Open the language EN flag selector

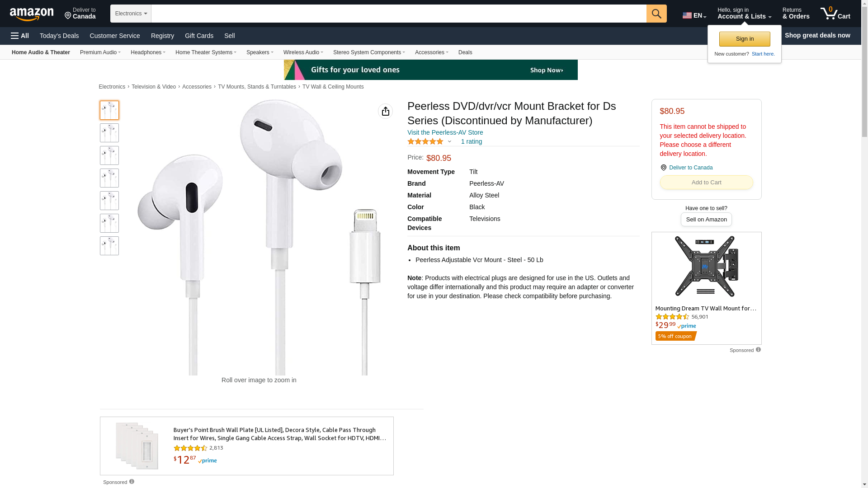694,15
